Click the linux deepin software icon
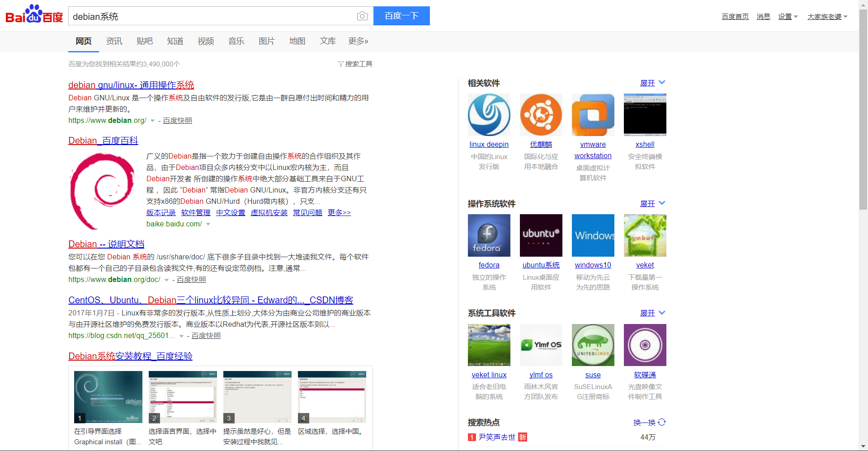Image resolution: width=868 pixels, height=451 pixels. 489,115
